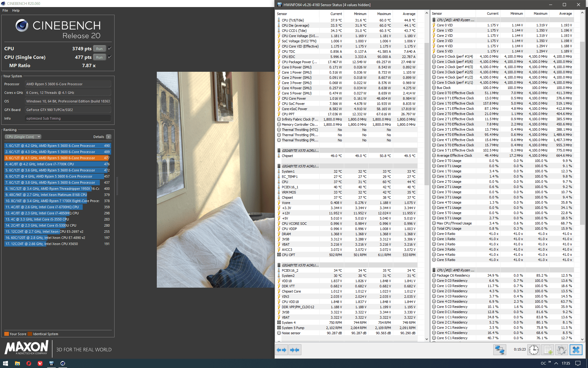Click the Info text field
Screen dimensions: 588x368
pos(68,118)
